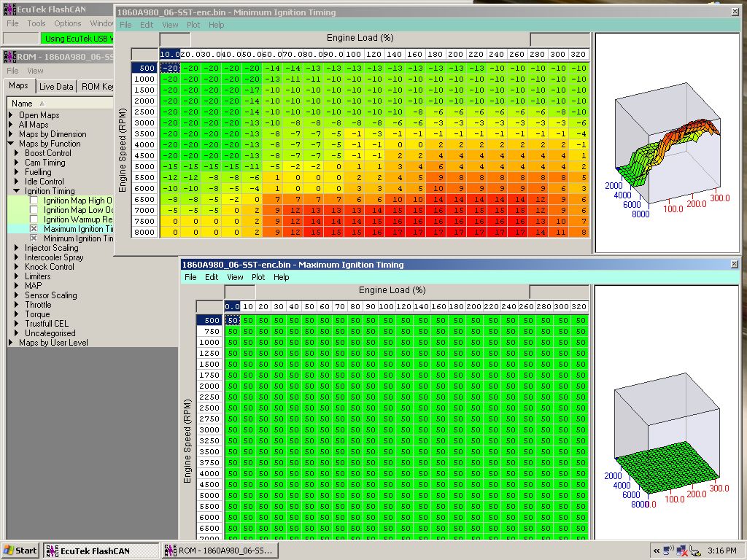Open Help menu in Maximum Ignition Timing window
The height and width of the screenshot is (560, 747).
pyautogui.click(x=281, y=277)
